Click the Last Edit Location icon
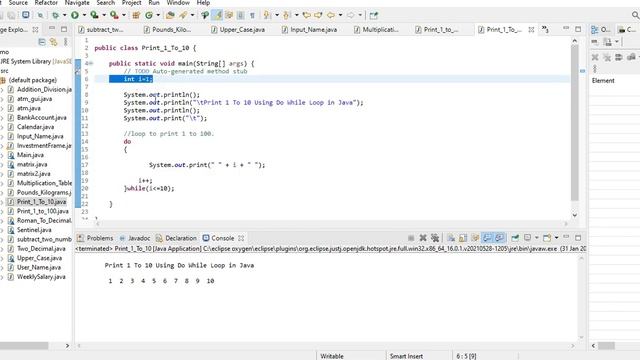 point(306,15)
